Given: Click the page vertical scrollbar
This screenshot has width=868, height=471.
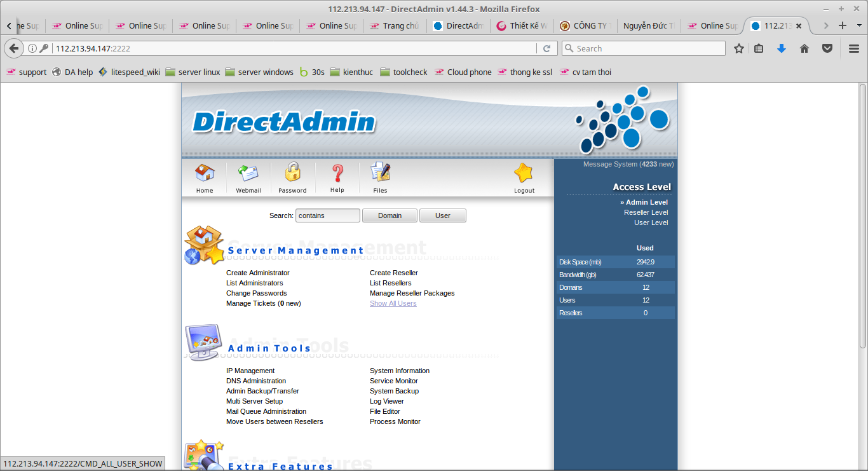Looking at the screenshot, I should click(x=863, y=215).
